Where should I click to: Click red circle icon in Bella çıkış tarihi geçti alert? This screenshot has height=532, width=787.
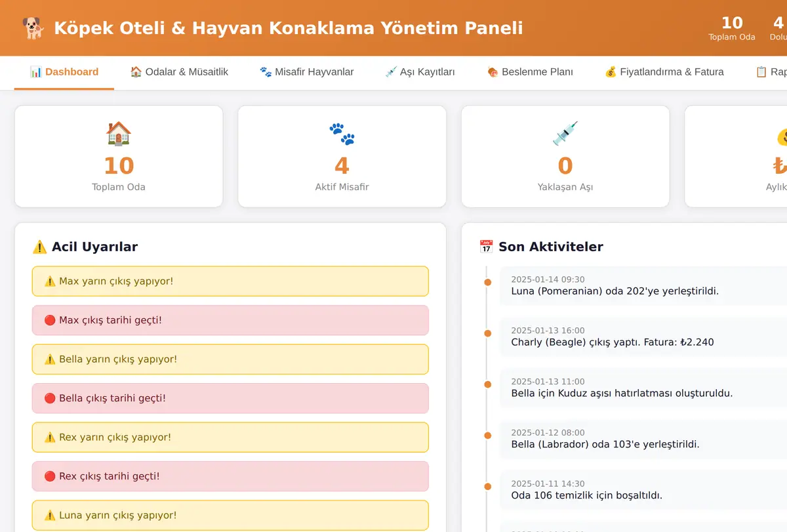coord(50,398)
